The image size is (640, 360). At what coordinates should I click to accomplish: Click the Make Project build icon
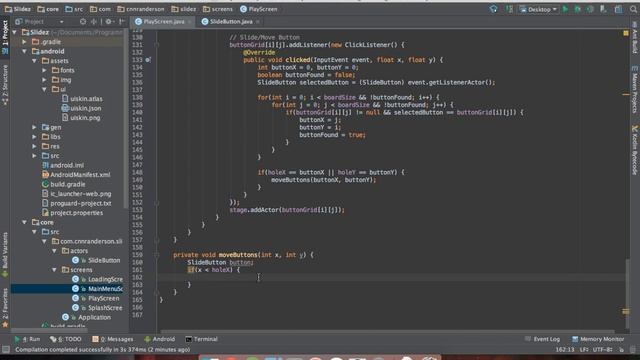click(493, 9)
